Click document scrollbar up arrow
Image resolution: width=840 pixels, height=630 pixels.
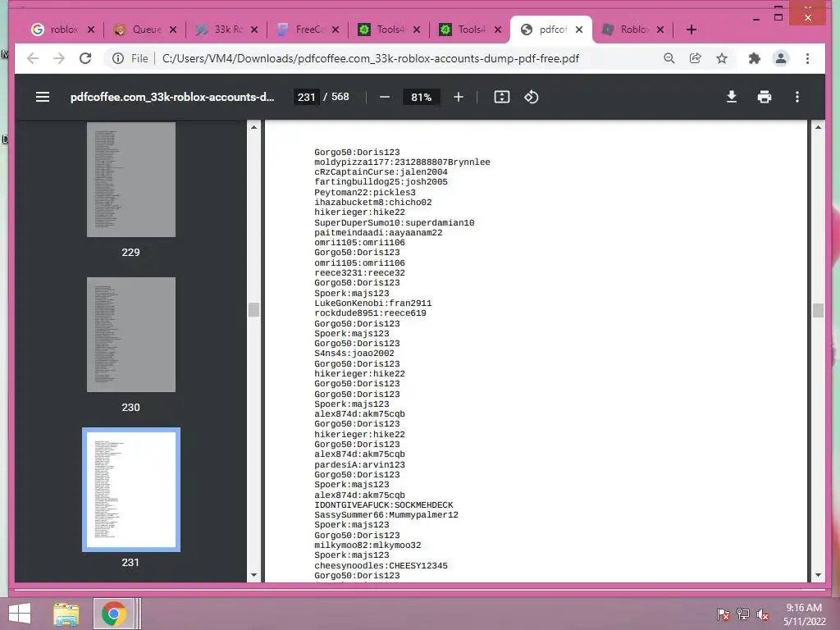coord(818,127)
